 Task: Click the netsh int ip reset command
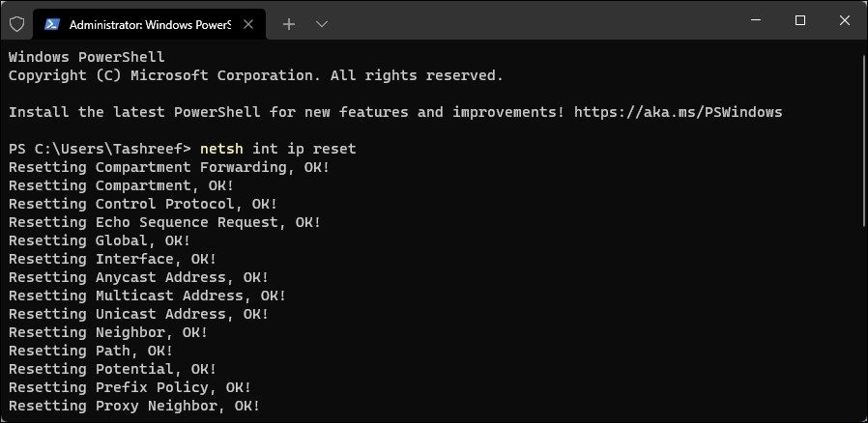pyautogui.click(x=277, y=149)
